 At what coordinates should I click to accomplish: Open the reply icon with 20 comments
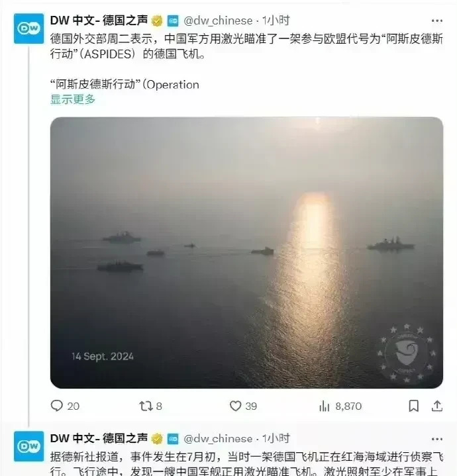[x=57, y=406]
